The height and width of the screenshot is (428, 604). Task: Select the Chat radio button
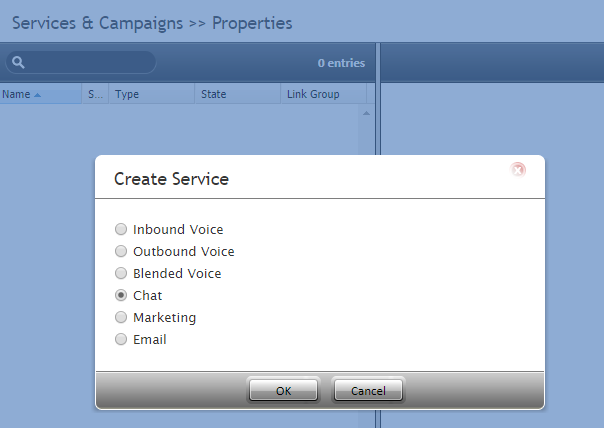tap(121, 295)
